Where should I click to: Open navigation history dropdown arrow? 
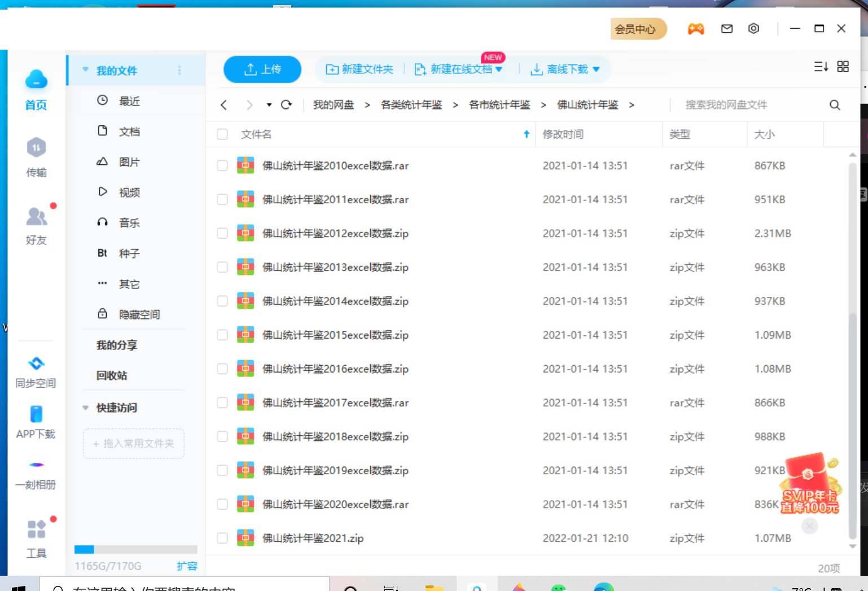269,105
